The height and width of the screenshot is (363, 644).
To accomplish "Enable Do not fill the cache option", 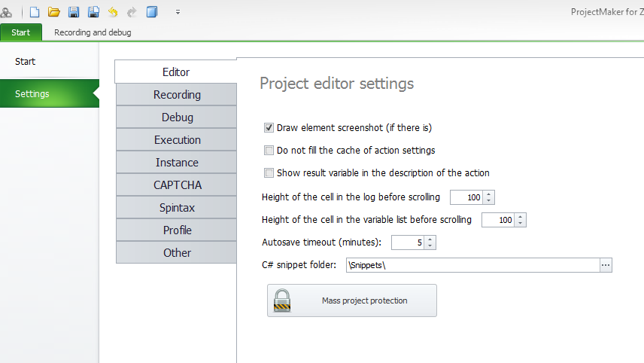I will [269, 151].
